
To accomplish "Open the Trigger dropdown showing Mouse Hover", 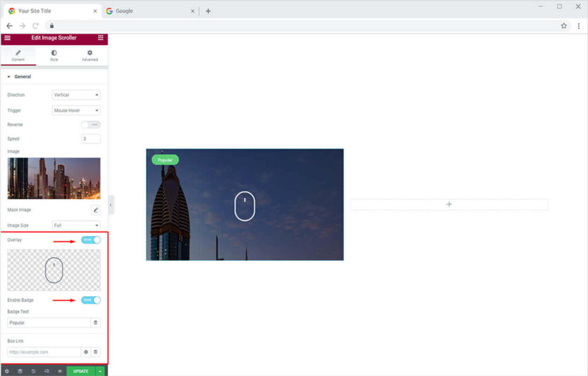I will (76, 110).
